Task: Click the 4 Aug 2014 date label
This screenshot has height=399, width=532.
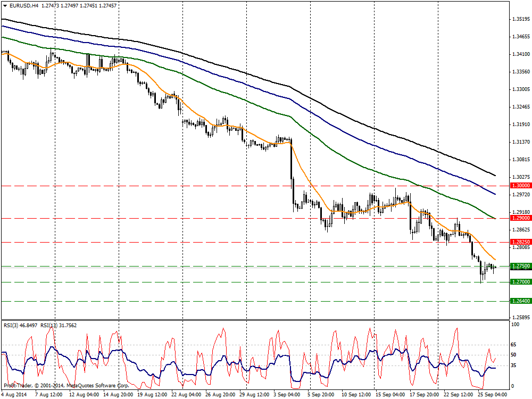Action: [14, 395]
